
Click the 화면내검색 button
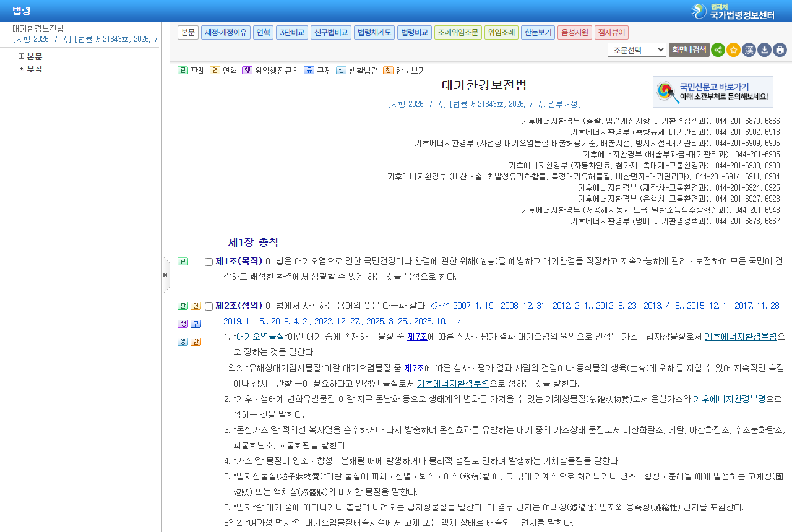[689, 50]
